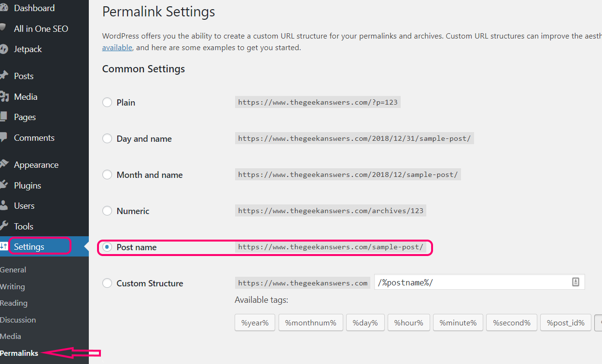This screenshot has width=602, height=364.
Task: Open the Pages menu
Action: [25, 117]
